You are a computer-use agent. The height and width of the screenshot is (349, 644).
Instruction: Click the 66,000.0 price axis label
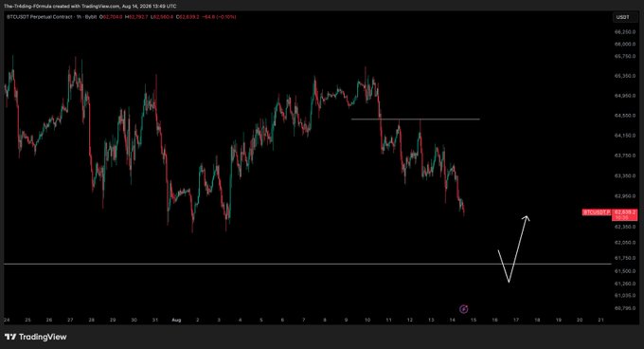625,44
